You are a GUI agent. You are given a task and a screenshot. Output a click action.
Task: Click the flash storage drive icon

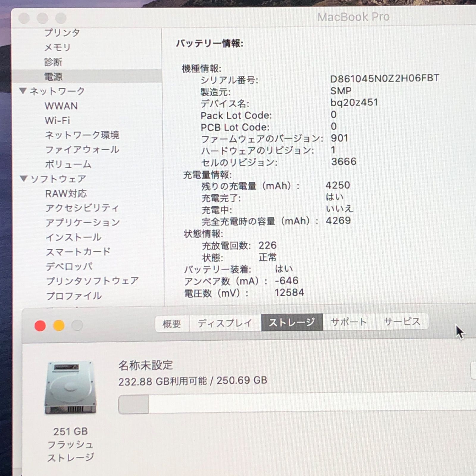[70, 388]
